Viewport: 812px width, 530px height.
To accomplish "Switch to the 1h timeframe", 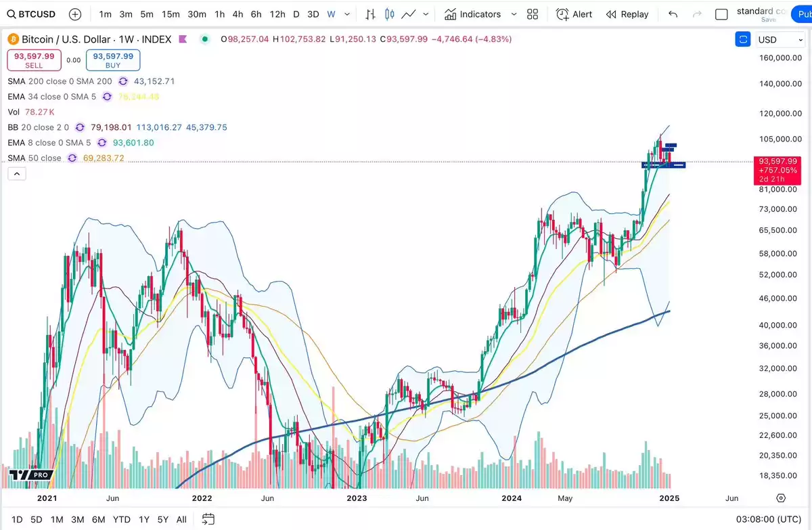I will click(219, 14).
